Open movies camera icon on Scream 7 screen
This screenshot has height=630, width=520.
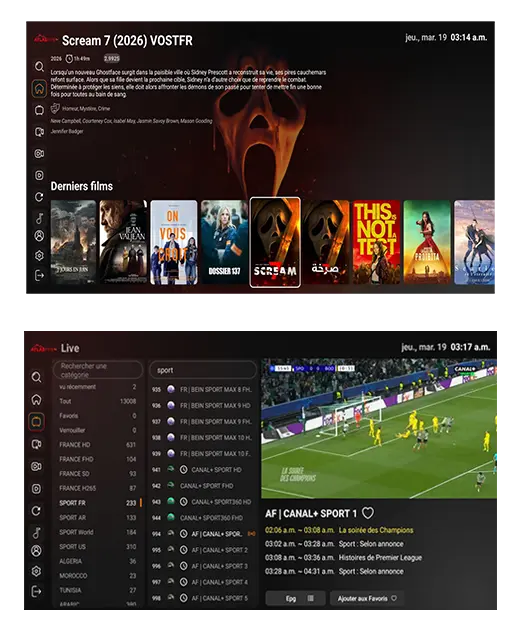[39, 153]
